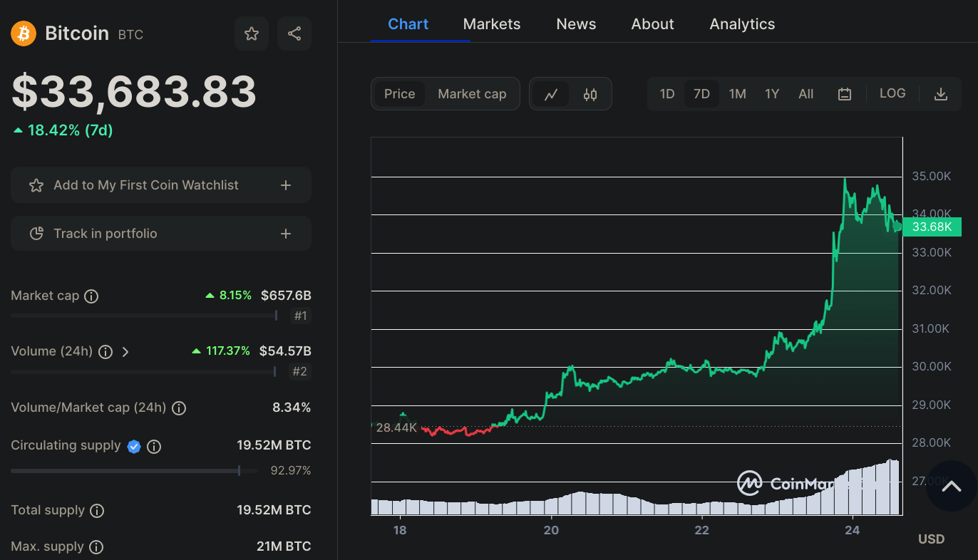Click the plus on Track in portfolio
978x560 pixels.
point(286,234)
